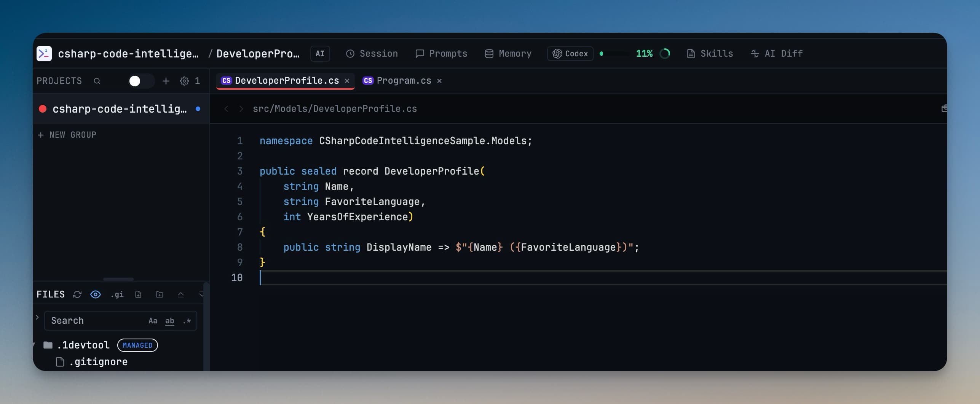
Task: Collapse all folders in Files panel
Action: (x=181, y=294)
